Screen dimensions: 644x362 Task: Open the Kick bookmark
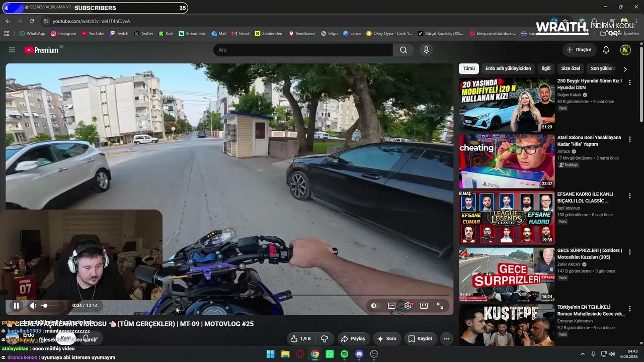166,34
